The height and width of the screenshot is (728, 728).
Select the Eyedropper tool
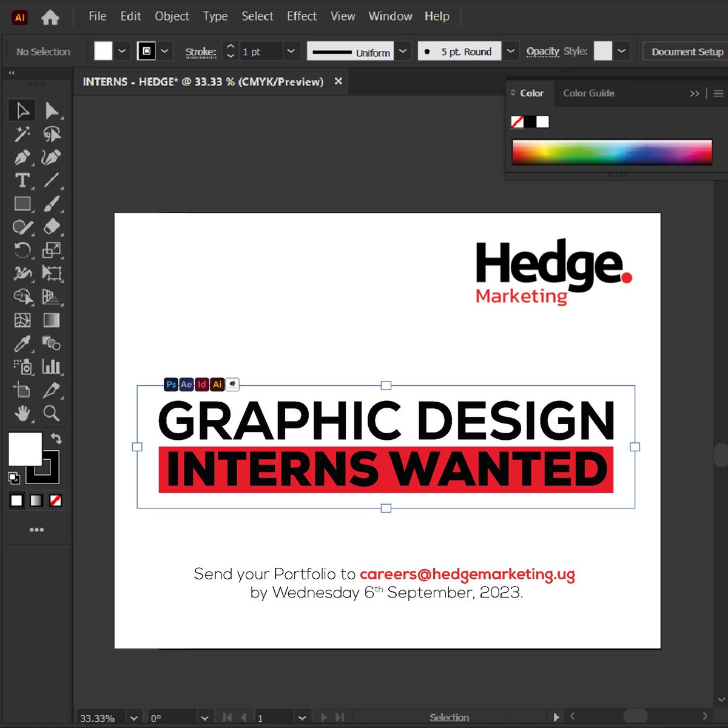point(22,343)
